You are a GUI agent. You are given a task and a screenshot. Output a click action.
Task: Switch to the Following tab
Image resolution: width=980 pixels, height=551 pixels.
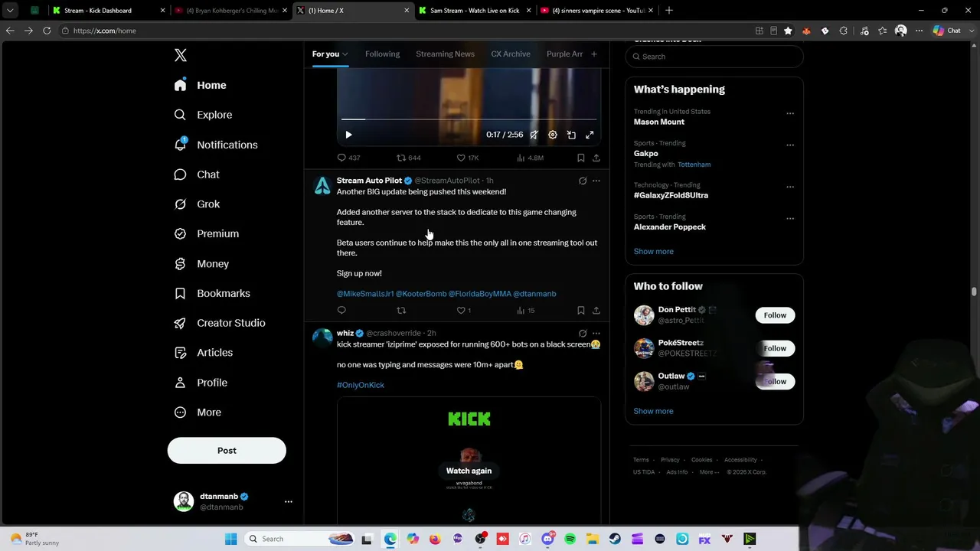[x=382, y=54]
